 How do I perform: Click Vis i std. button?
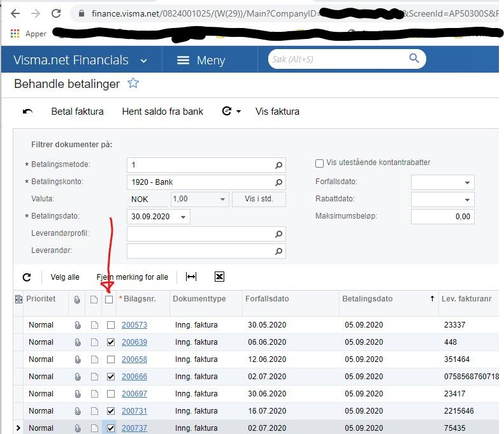tap(259, 199)
